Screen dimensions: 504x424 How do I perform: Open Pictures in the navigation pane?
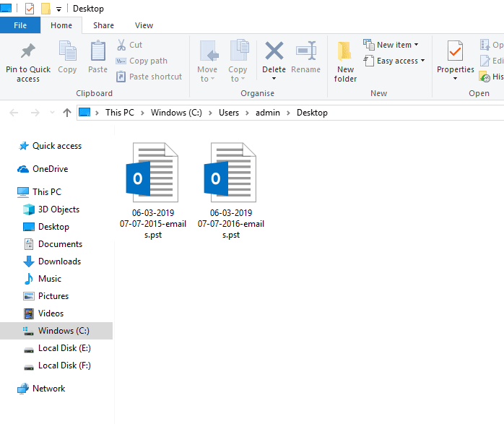pyautogui.click(x=53, y=295)
